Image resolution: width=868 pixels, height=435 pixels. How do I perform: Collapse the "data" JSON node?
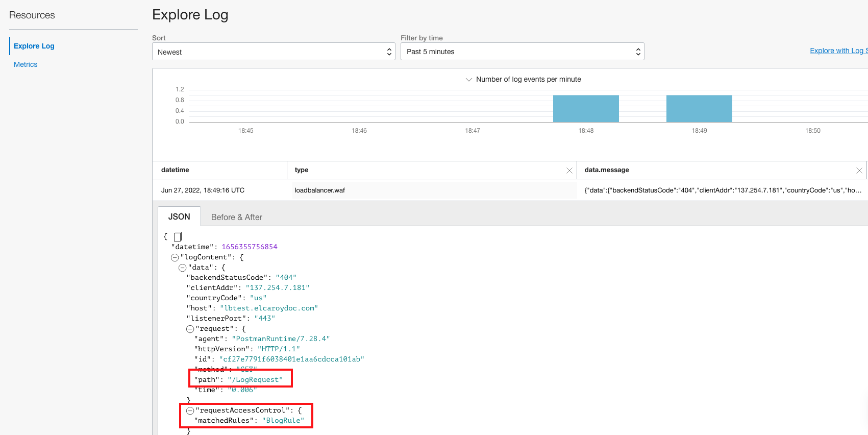click(x=182, y=268)
